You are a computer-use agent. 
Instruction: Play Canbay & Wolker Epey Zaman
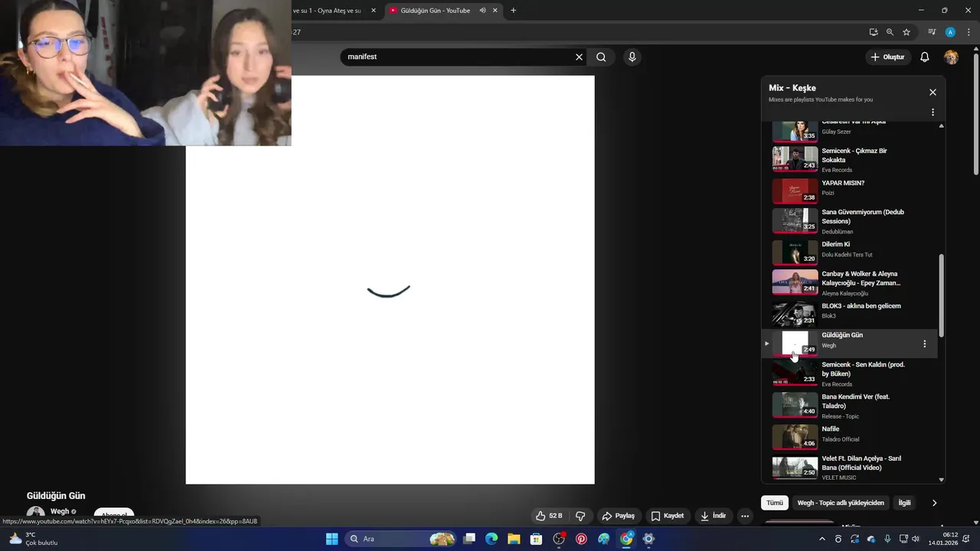[850, 282]
